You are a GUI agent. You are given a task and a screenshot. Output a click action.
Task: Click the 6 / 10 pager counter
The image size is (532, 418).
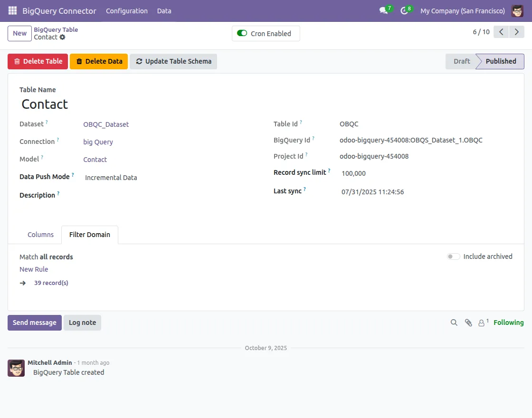click(x=481, y=32)
